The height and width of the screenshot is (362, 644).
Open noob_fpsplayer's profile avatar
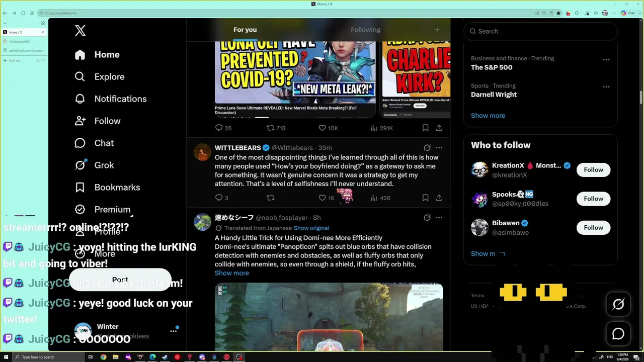203,222
